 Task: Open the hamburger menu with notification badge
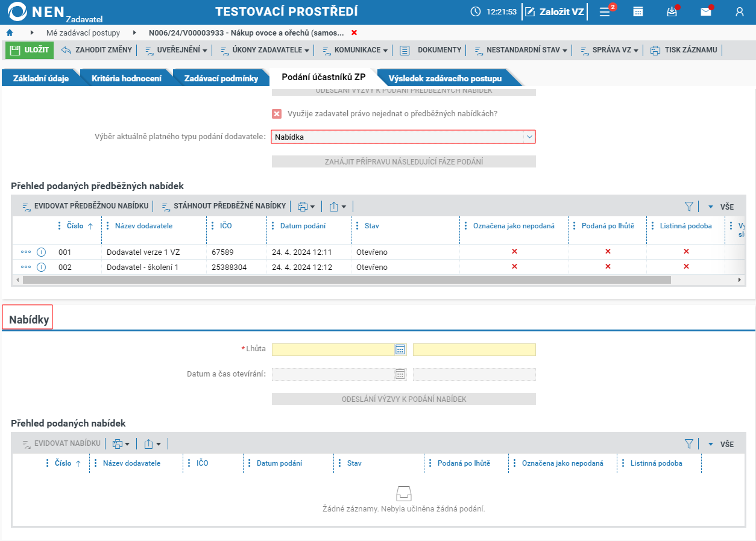[x=606, y=11]
